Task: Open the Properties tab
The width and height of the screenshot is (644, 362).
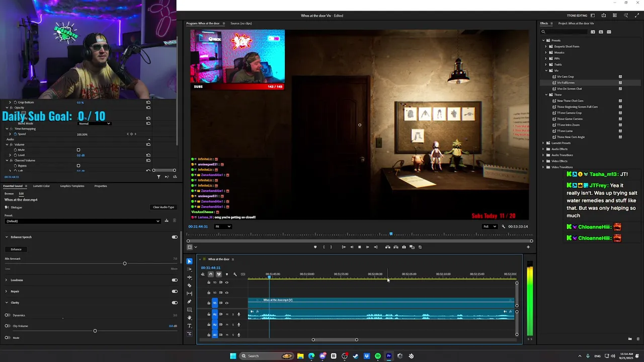Action: [101, 186]
